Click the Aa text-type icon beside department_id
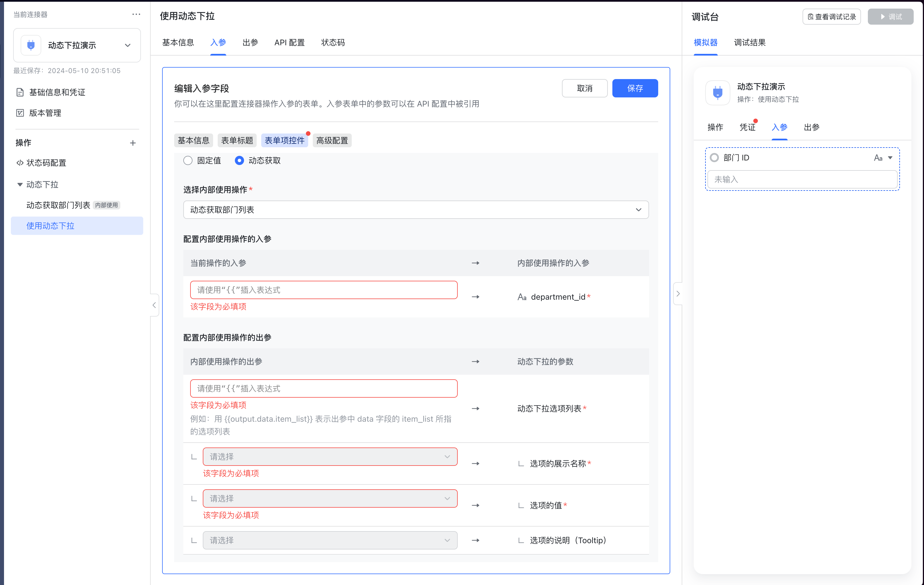 (x=522, y=297)
